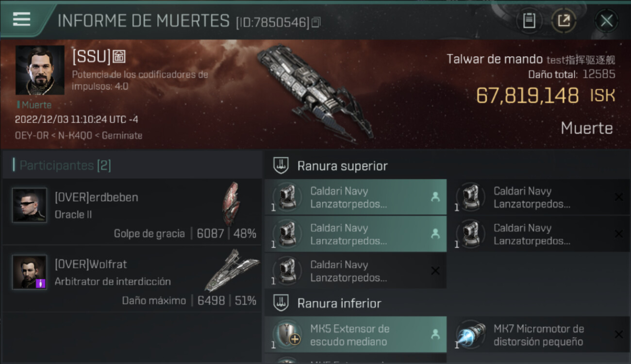The height and width of the screenshot is (364, 631).
Task: Select the Oracle II ship icon
Action: 231,204
